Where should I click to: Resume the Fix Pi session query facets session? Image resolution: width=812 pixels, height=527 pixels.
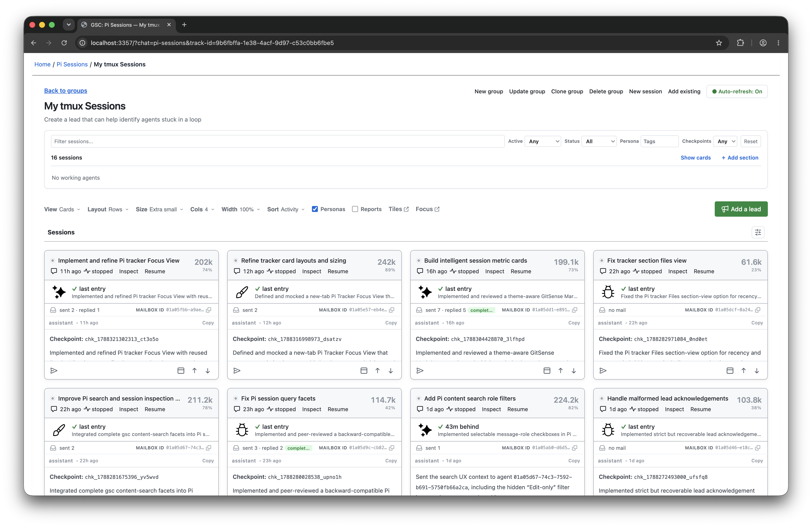338,409
